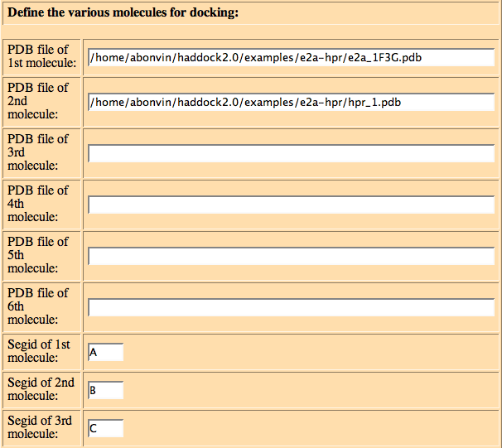
Task: Click the 'Define the various molecules for docking' heading
Action: coord(123,12)
